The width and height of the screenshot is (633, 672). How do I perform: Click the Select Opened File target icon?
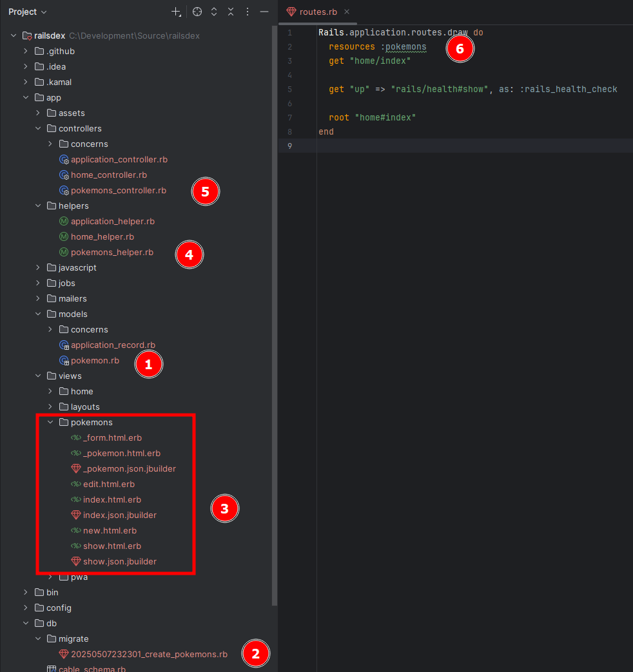(x=197, y=12)
